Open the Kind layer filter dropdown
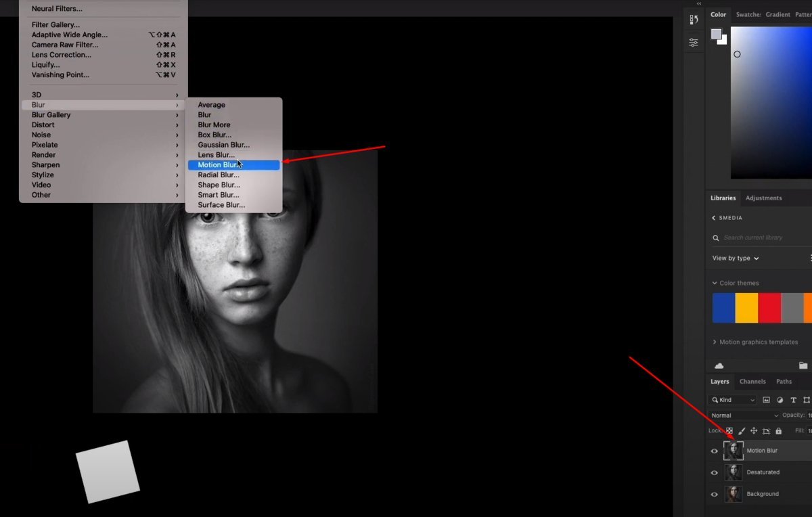 click(x=733, y=400)
